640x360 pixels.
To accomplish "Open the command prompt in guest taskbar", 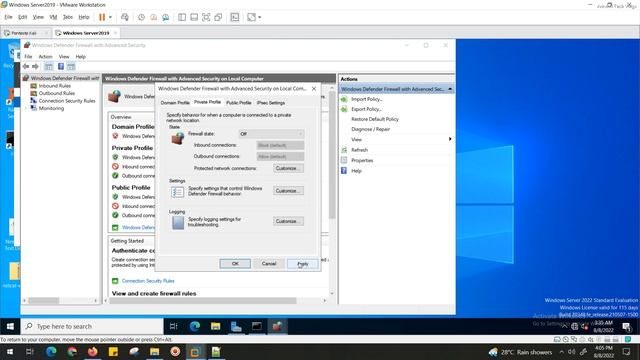I will (x=257, y=326).
